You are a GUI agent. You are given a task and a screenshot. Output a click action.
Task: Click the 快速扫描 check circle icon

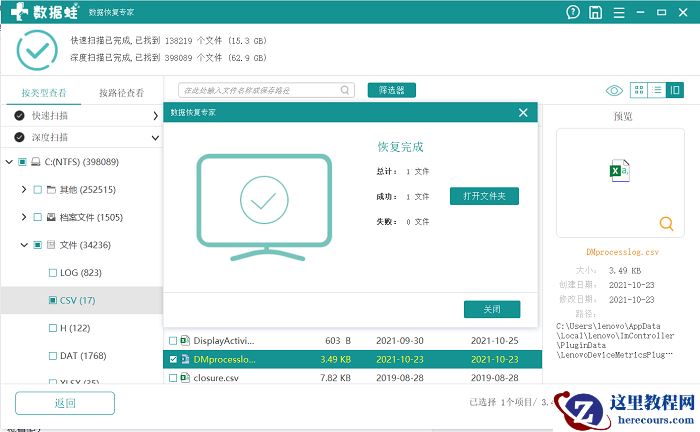[x=19, y=116]
